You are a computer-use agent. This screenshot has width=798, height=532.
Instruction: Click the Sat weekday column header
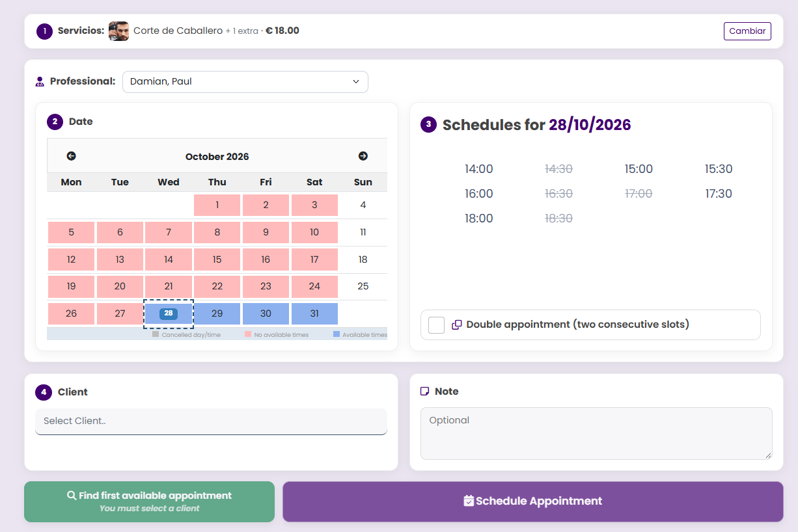click(314, 182)
